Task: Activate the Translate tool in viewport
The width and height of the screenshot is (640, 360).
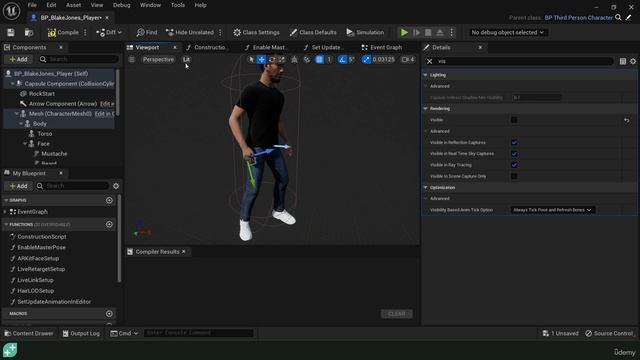Action: pos(262,60)
